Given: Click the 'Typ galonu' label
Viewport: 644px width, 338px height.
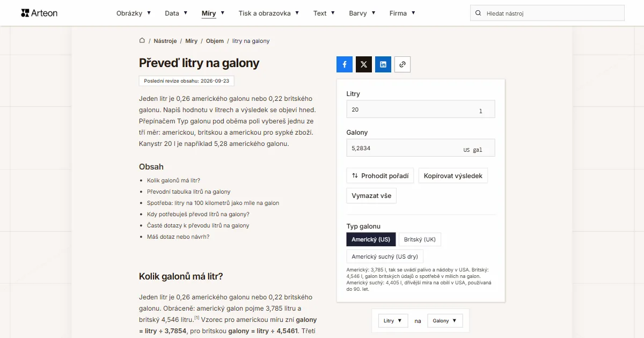Looking at the screenshot, I should coord(363,226).
